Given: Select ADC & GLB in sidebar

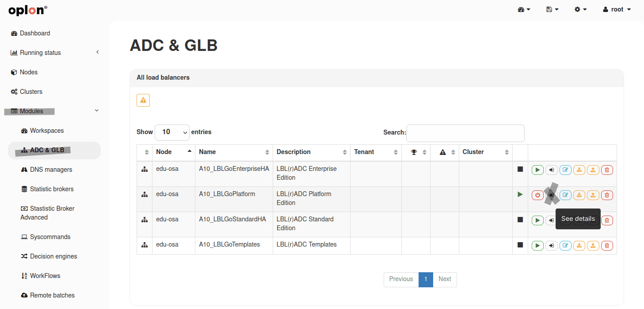Looking at the screenshot, I should point(55,150).
